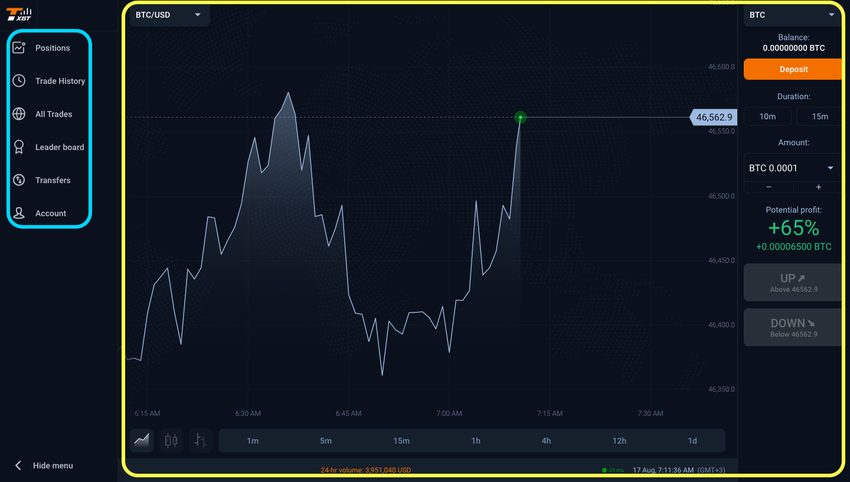
Task: Expand the BTC 0.0001 amount dropdown
Action: (792, 168)
